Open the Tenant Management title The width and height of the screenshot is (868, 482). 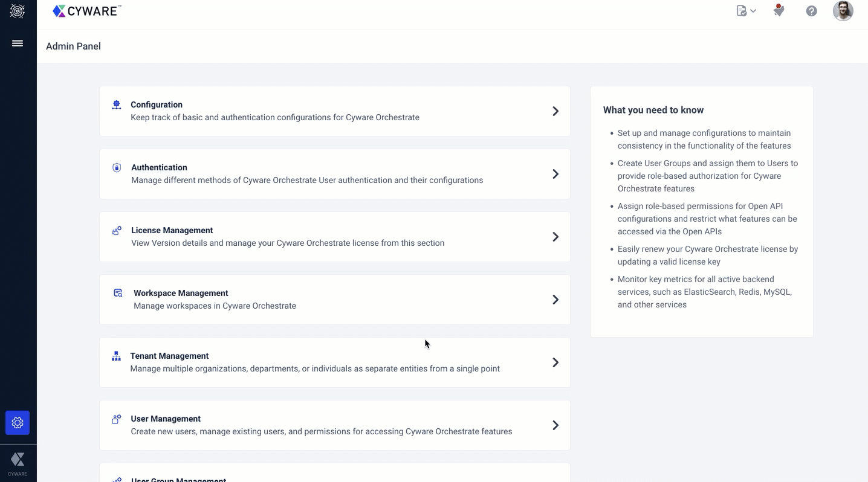point(169,356)
